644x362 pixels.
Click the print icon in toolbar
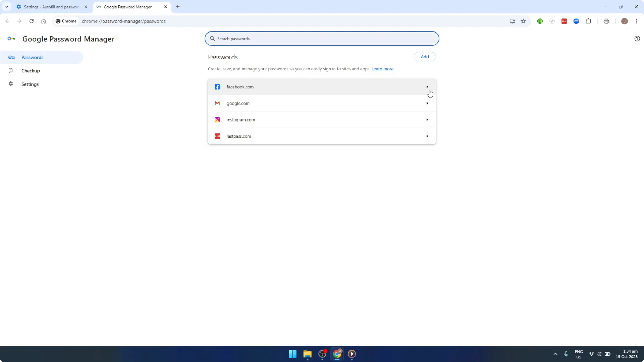(606, 21)
